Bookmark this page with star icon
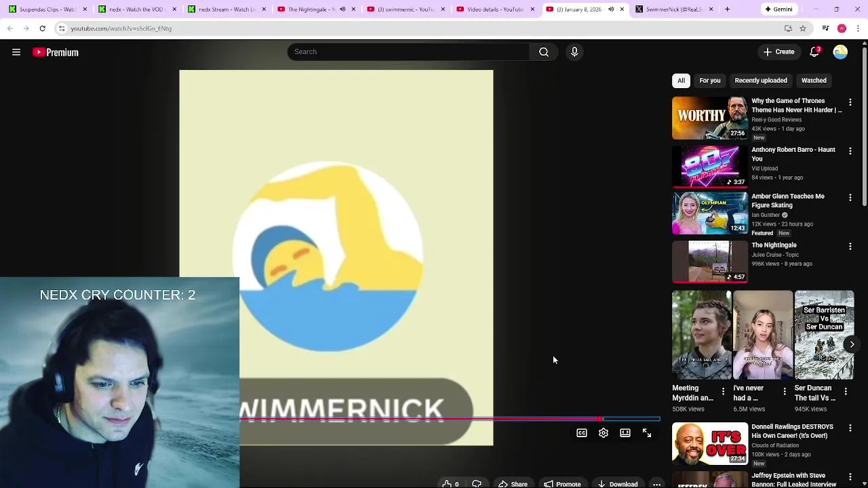Screen dimensions: 868x488 pos(803,28)
